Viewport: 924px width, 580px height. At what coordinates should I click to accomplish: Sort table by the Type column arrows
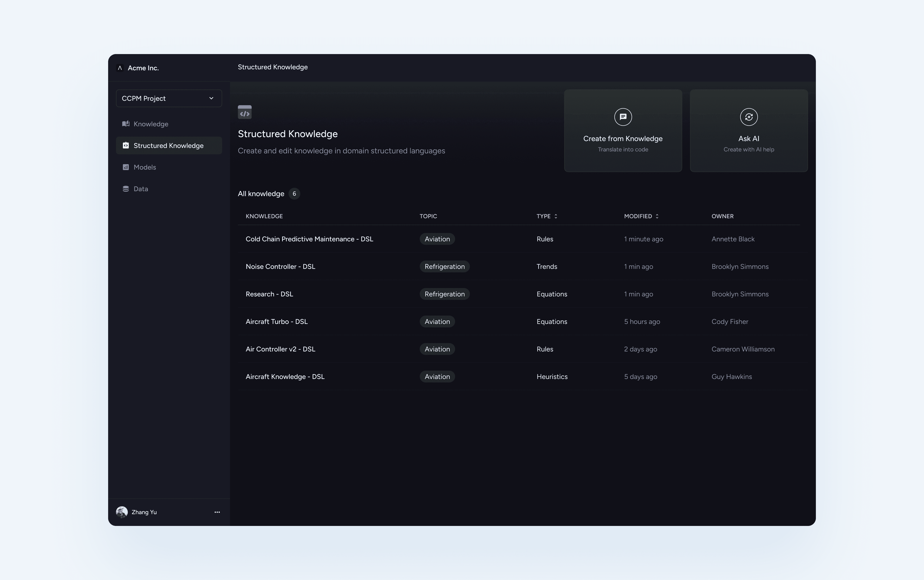(x=556, y=216)
